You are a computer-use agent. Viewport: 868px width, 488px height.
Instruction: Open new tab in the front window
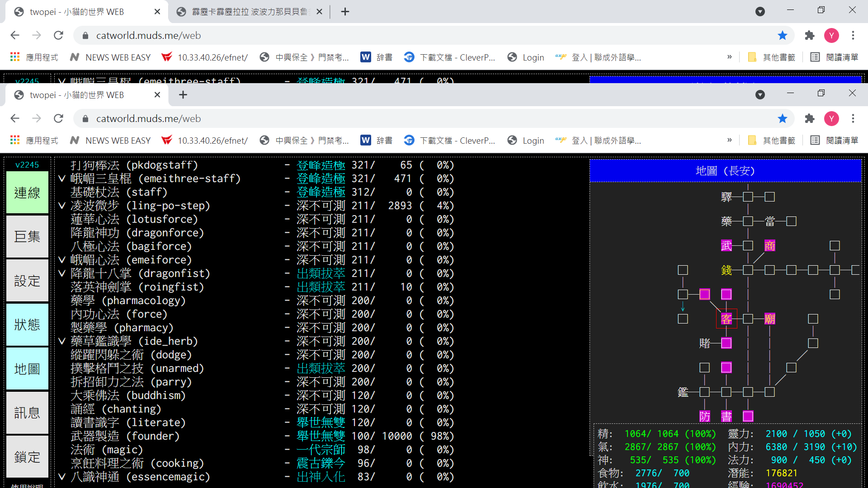183,95
